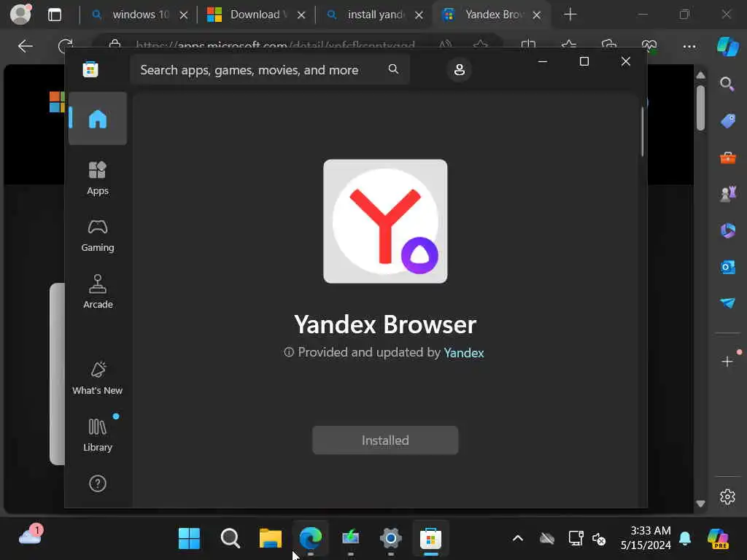The image size is (747, 560).
Task: Open the Arcade section in Store sidebar
Action: 98,292
